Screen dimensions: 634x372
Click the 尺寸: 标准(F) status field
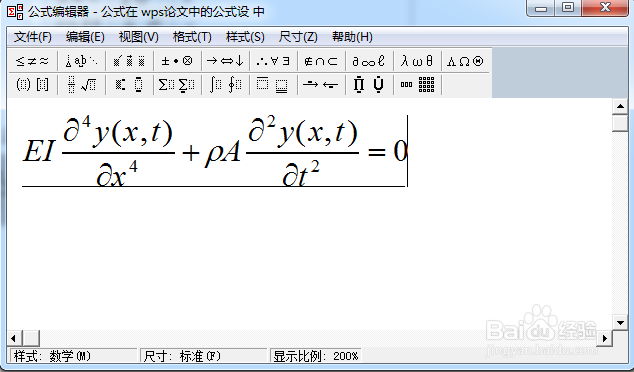coord(205,356)
